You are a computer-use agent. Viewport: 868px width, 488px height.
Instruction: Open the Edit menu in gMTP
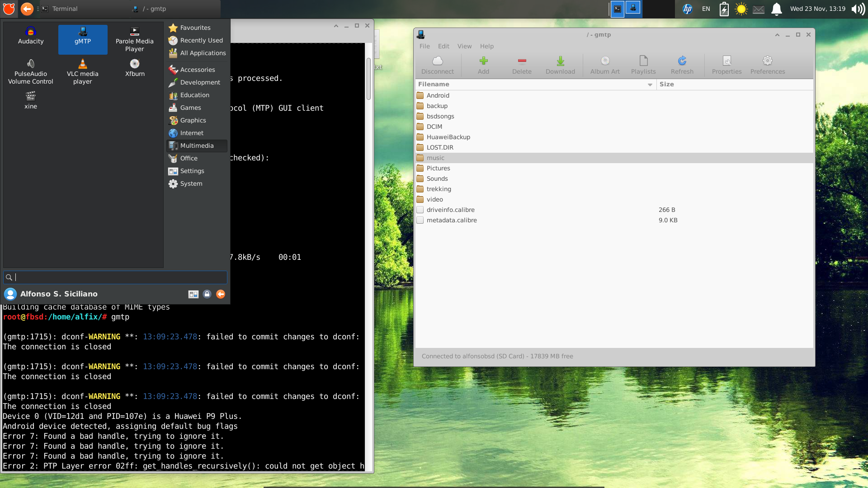[443, 46]
